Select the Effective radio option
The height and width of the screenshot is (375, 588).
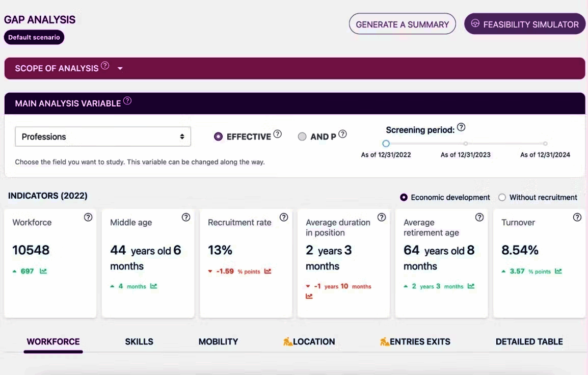217,137
